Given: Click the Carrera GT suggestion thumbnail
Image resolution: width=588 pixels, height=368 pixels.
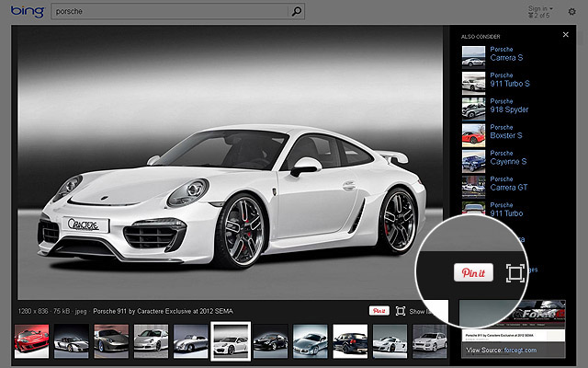Looking at the screenshot, I should pyautogui.click(x=473, y=186).
